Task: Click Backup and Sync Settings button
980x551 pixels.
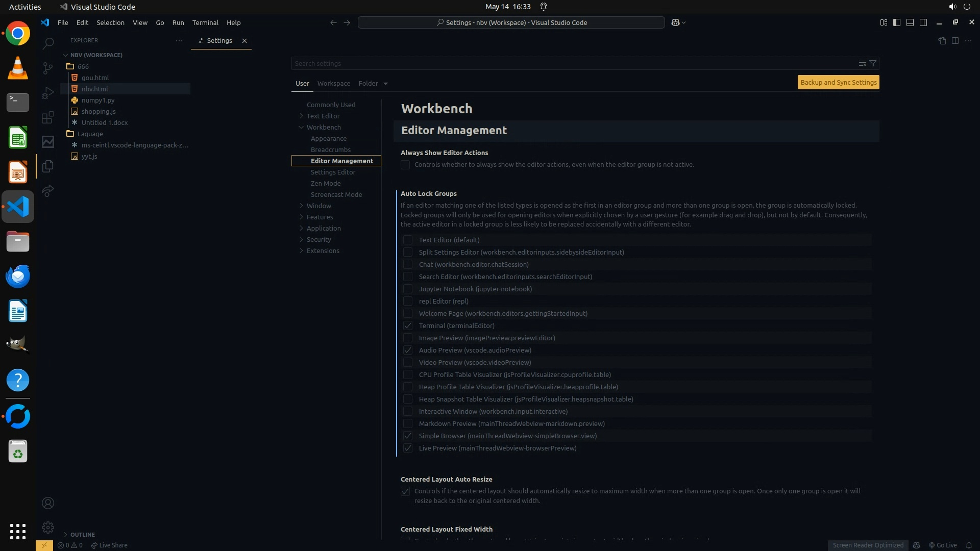Action: click(x=838, y=82)
